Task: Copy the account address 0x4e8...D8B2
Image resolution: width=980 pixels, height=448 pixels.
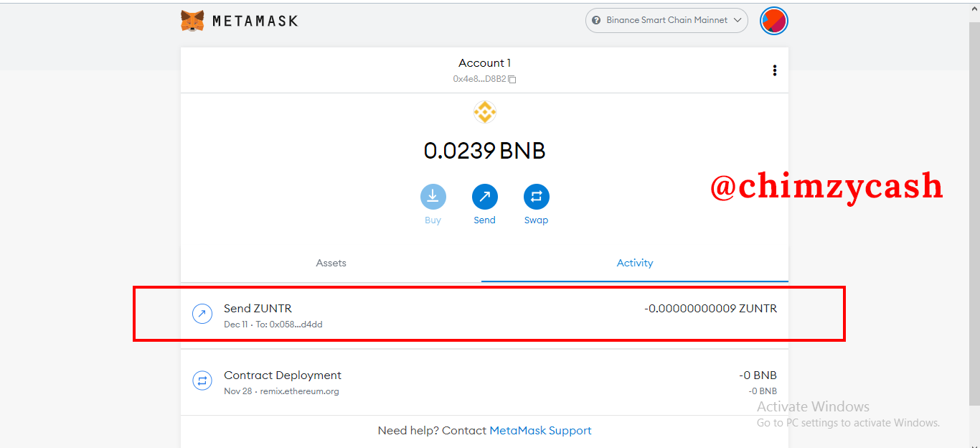Action: (484, 79)
